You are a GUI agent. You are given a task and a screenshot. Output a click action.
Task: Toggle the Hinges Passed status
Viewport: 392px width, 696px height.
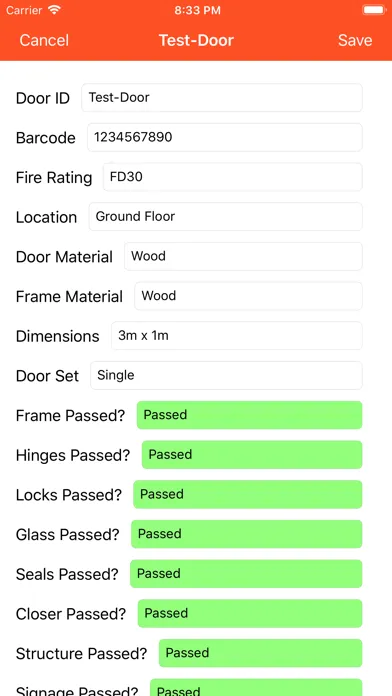[x=252, y=455]
